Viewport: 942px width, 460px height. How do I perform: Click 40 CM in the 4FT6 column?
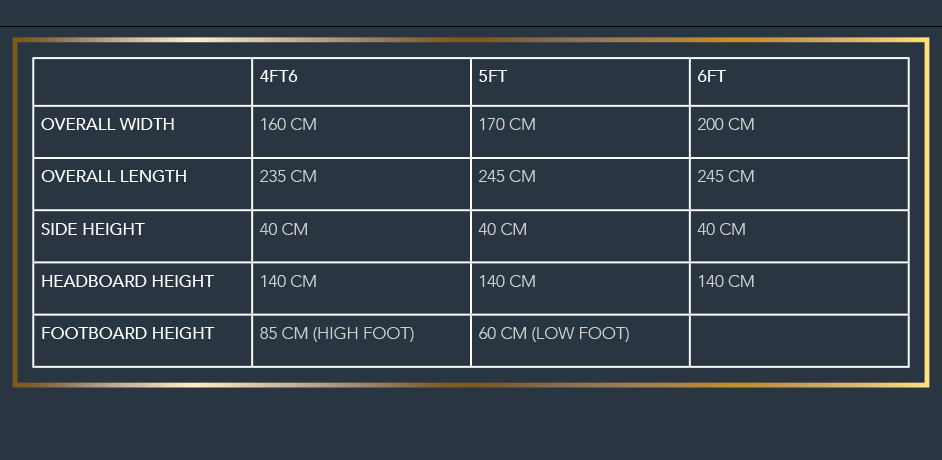click(284, 229)
